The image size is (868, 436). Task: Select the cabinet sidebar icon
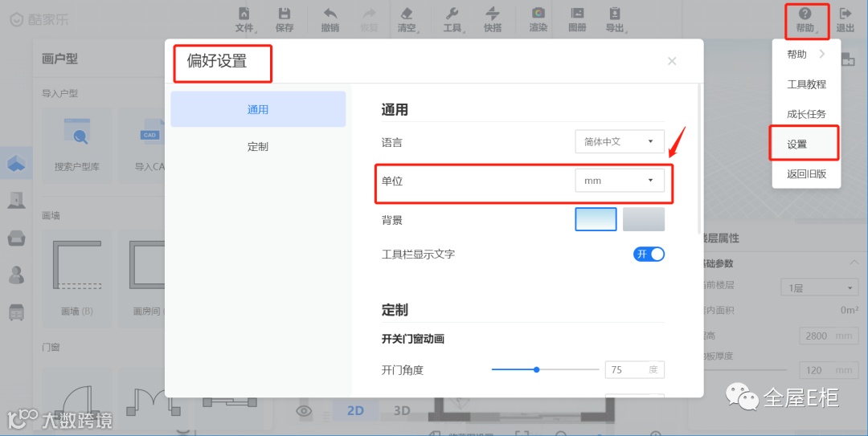(16, 312)
